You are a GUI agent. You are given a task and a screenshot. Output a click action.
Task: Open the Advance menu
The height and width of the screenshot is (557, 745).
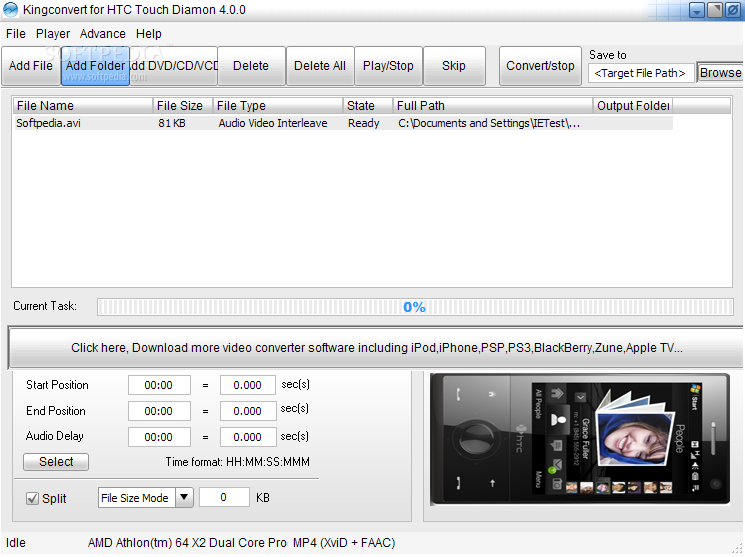pyautogui.click(x=103, y=34)
